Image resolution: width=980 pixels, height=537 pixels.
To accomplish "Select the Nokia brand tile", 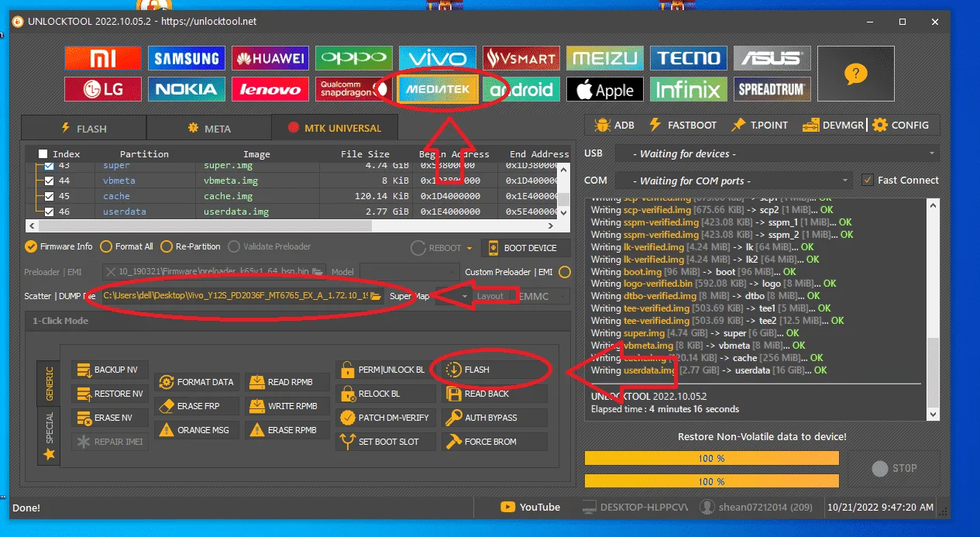I will tap(187, 89).
